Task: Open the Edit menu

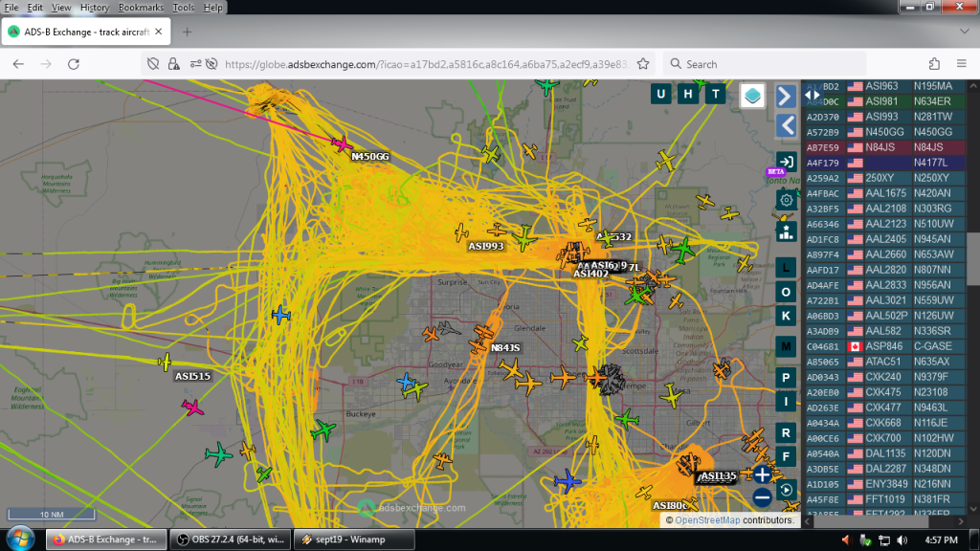Action: tap(35, 8)
